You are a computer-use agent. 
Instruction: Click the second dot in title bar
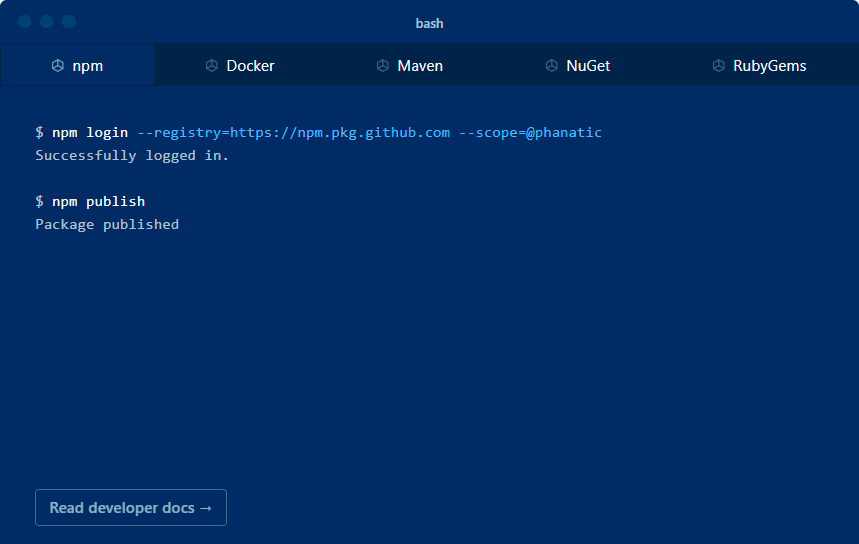(47, 21)
